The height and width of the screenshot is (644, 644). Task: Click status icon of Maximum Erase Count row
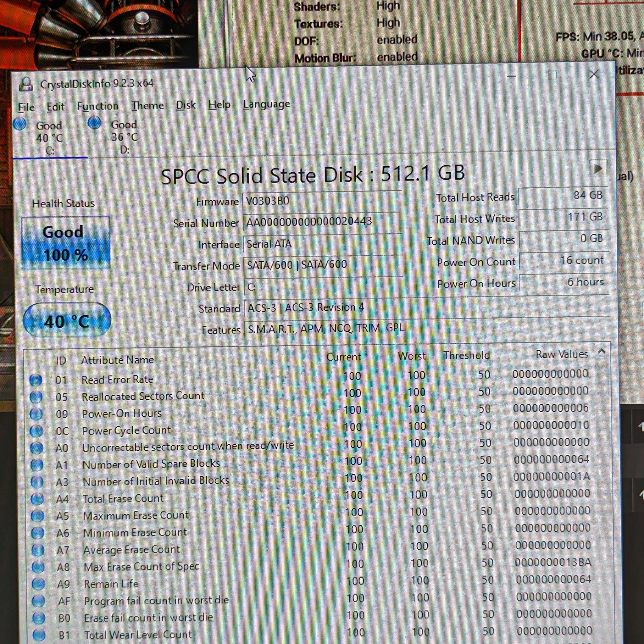click(x=37, y=516)
